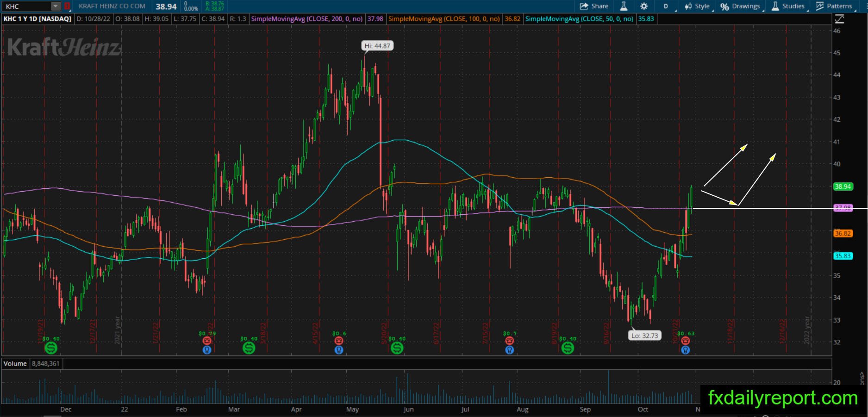The height and width of the screenshot is (417, 868).
Task: Click the C: 38.94 close value
Action: coord(213,19)
